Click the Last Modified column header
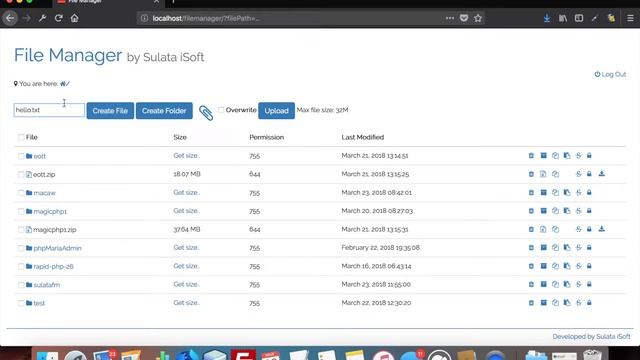The image size is (640, 360). coord(362,137)
